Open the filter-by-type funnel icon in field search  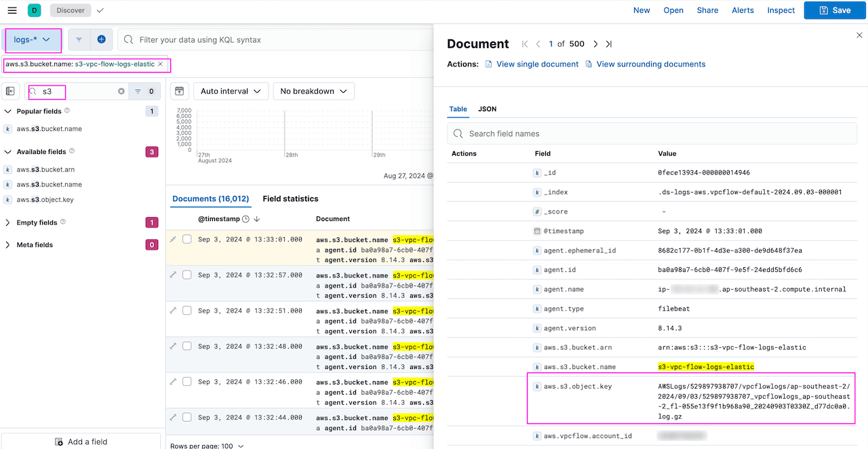141,91
